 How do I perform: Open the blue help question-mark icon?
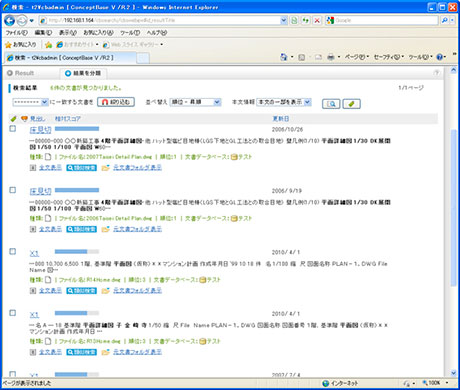click(x=440, y=57)
